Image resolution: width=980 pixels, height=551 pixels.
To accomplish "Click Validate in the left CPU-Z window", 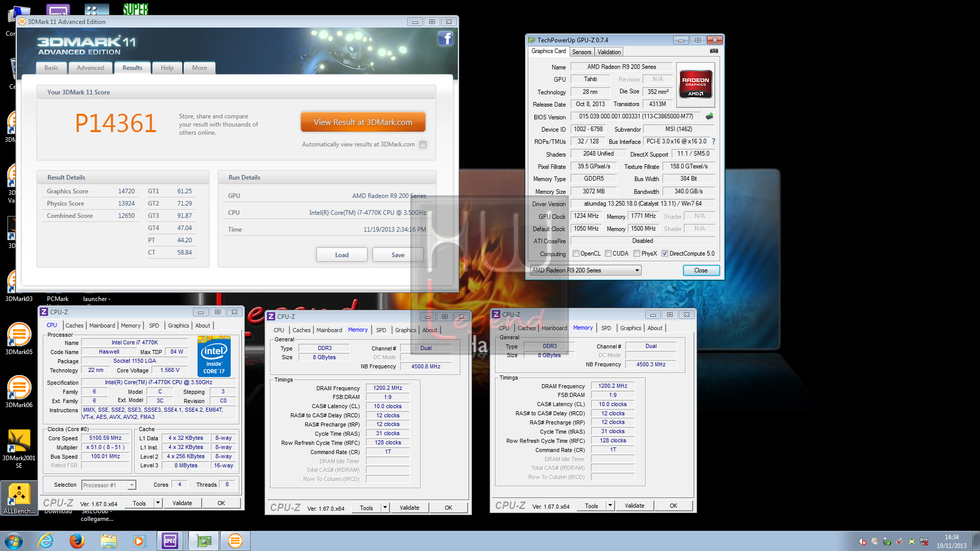I will tap(182, 503).
